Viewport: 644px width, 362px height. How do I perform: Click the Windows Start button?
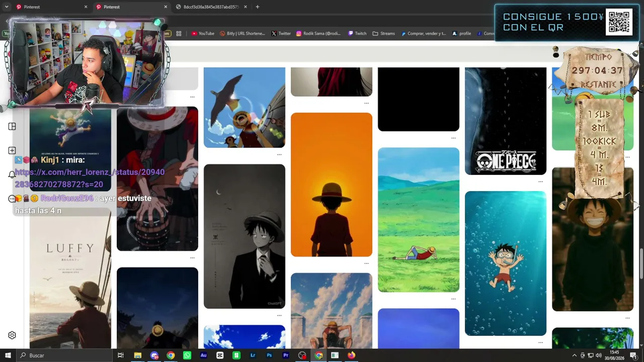click(x=8, y=355)
